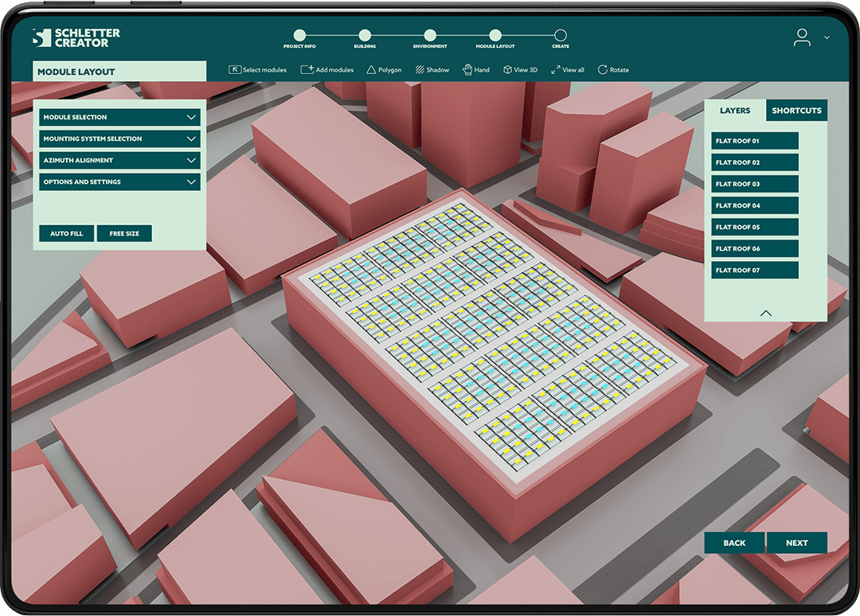Enable the Shadow tool

click(x=420, y=70)
